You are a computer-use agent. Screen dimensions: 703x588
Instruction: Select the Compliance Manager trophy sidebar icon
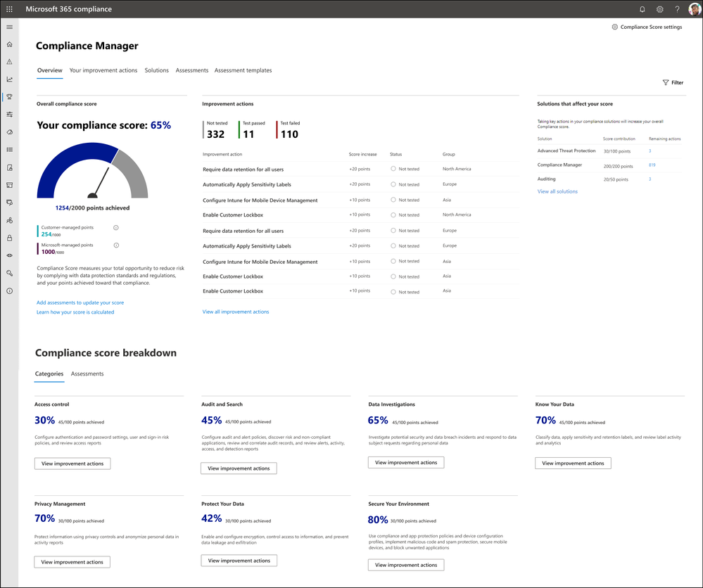(9, 97)
